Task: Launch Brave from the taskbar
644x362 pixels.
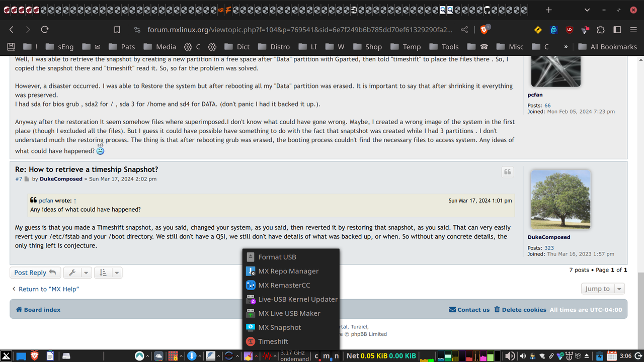Action: (35, 356)
